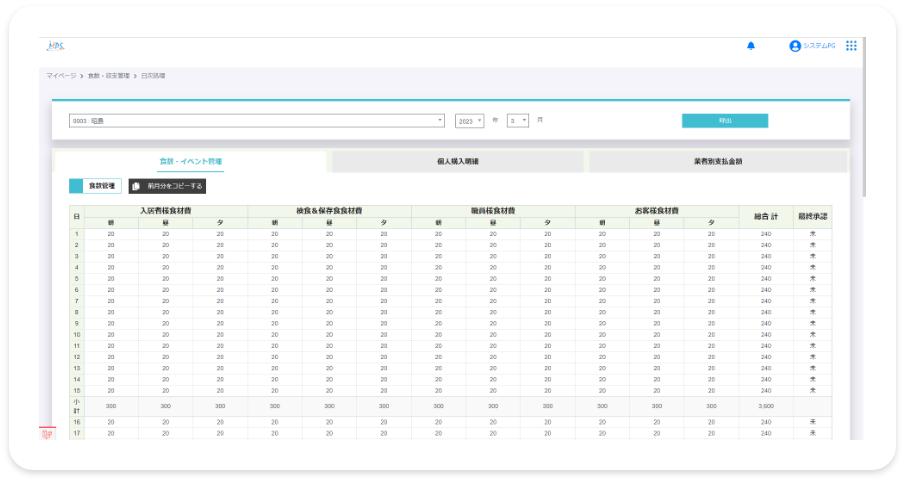Click the notification bell icon
Image resolution: width=905 pixels, height=482 pixels.
pyautogui.click(x=751, y=46)
